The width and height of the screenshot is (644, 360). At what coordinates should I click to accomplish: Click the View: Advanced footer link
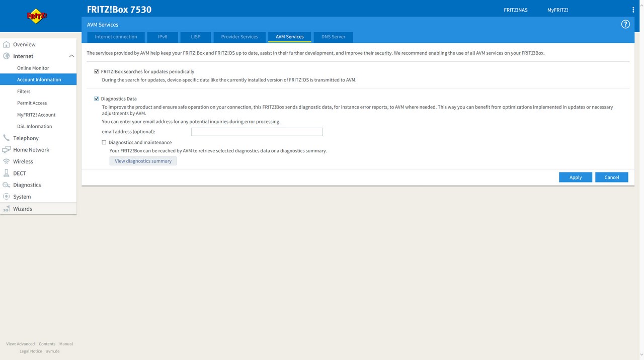click(21, 344)
